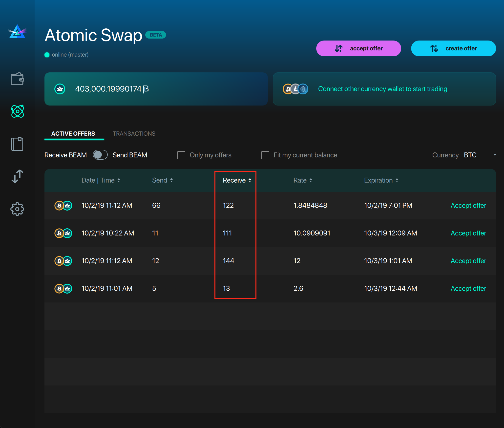This screenshot has width=504, height=428.
Task: Select the Receive BEAM label
Action: pyautogui.click(x=66, y=155)
